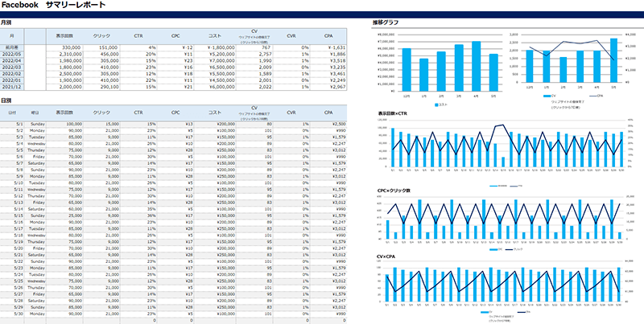Select the '5/20' date cell
This screenshot has width=644, height=324.
pos(12,248)
